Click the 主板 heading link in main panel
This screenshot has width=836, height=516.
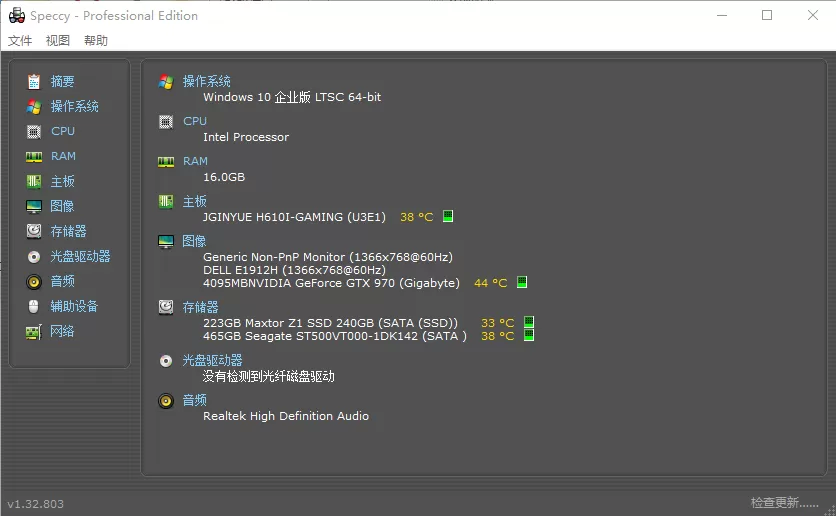pyautogui.click(x=195, y=201)
